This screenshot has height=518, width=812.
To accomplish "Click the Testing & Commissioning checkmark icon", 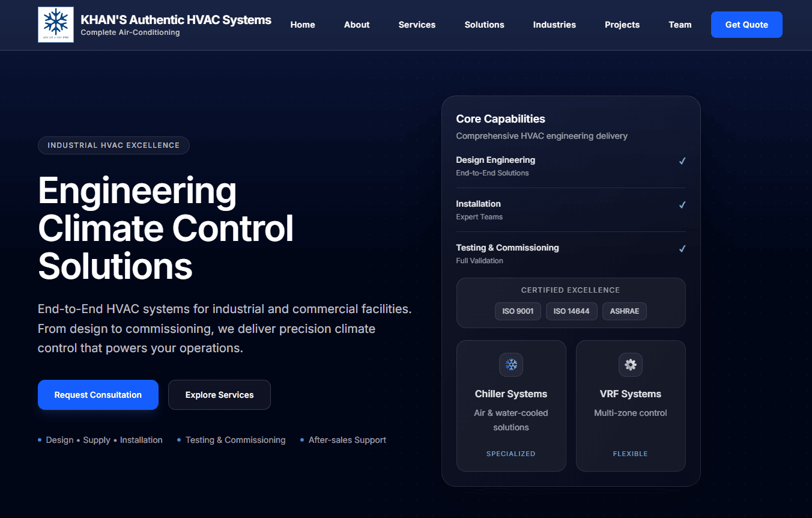I will click(682, 249).
